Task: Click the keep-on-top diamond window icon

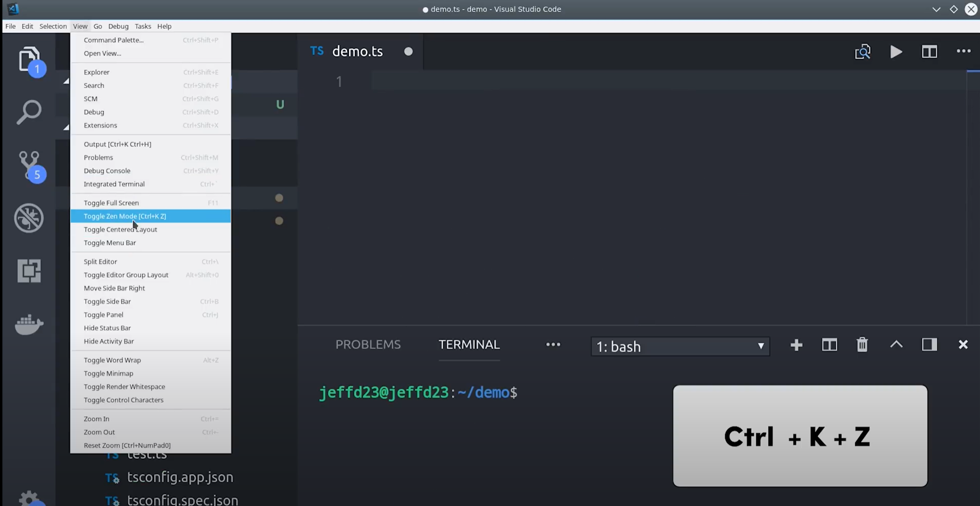Action: (954, 9)
